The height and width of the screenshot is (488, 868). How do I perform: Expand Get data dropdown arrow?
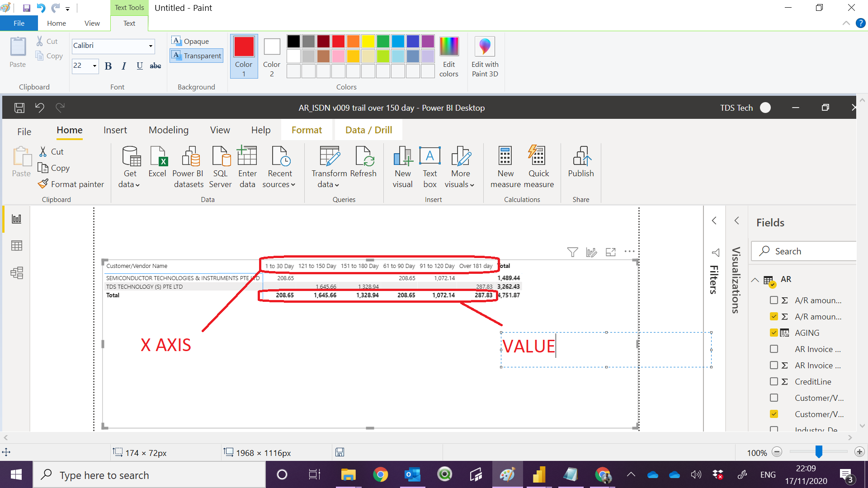tap(137, 185)
